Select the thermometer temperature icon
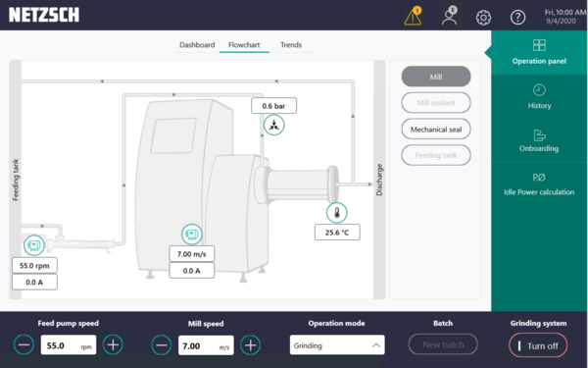 point(337,213)
